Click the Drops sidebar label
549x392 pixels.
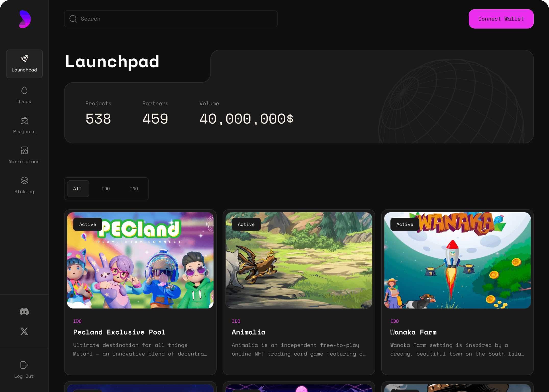(24, 102)
